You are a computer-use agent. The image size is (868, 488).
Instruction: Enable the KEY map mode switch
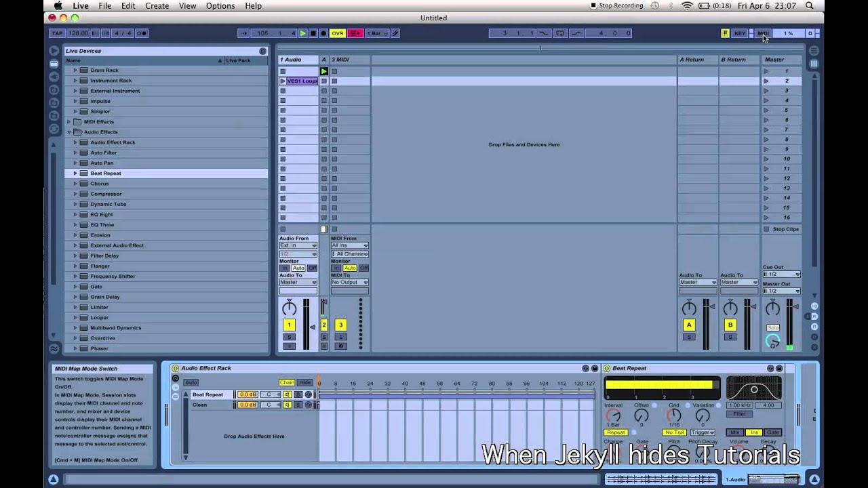pyautogui.click(x=740, y=33)
